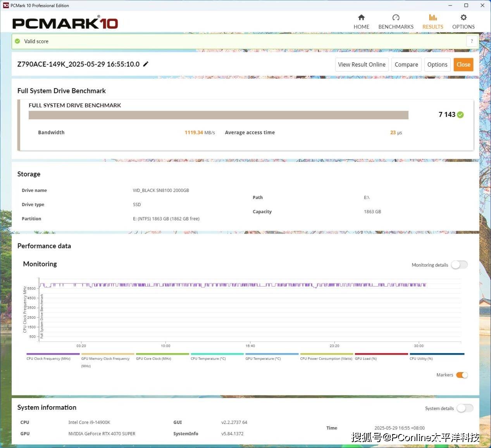Open the HOME tab
491x448 pixels.
[361, 22]
